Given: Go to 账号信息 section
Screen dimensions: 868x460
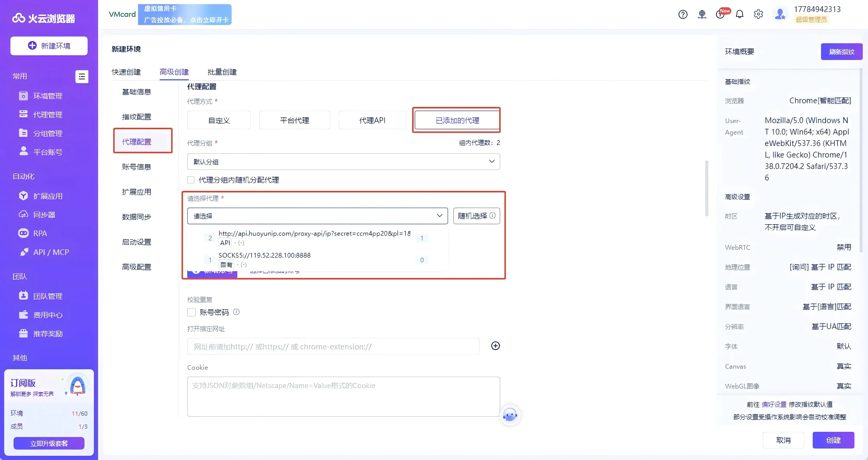Looking at the screenshot, I should [136, 167].
